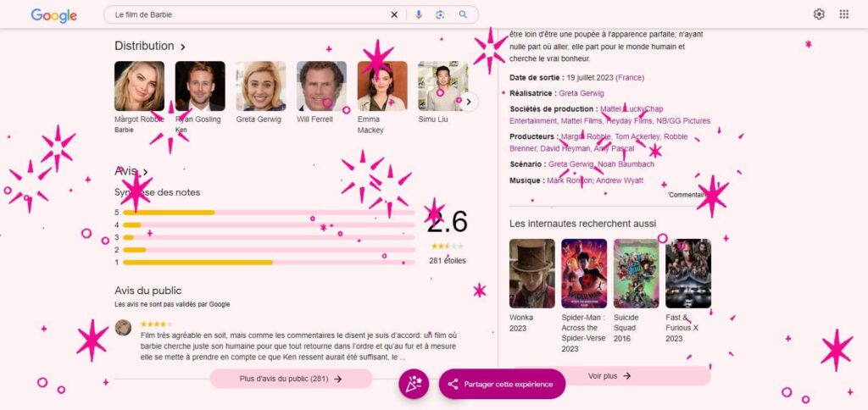Image resolution: width=868 pixels, height=410 pixels.
Task: Expand the Distribution section chevron
Action: pos(183,47)
